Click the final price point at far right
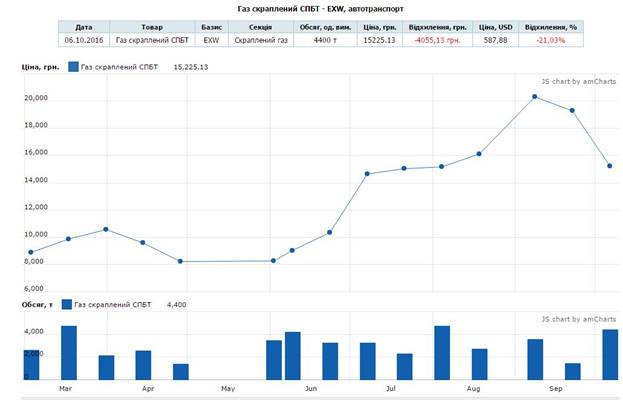The height and width of the screenshot is (400, 623). pyautogui.click(x=609, y=166)
